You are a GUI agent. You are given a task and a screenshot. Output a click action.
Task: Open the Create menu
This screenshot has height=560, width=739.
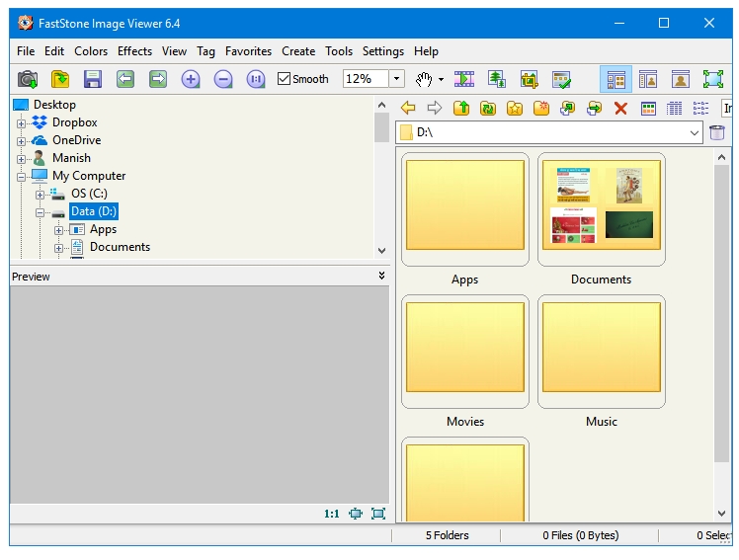point(298,51)
